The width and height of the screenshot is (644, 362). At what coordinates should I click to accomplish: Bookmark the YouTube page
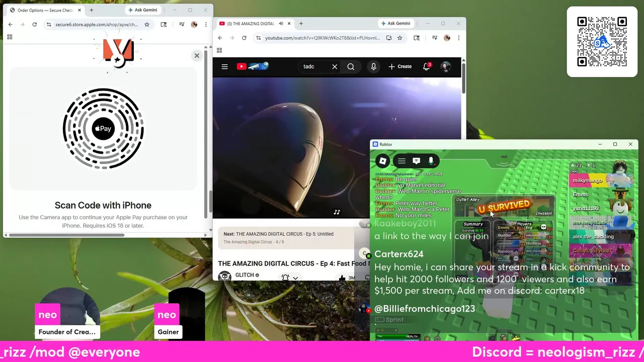[x=399, y=38]
